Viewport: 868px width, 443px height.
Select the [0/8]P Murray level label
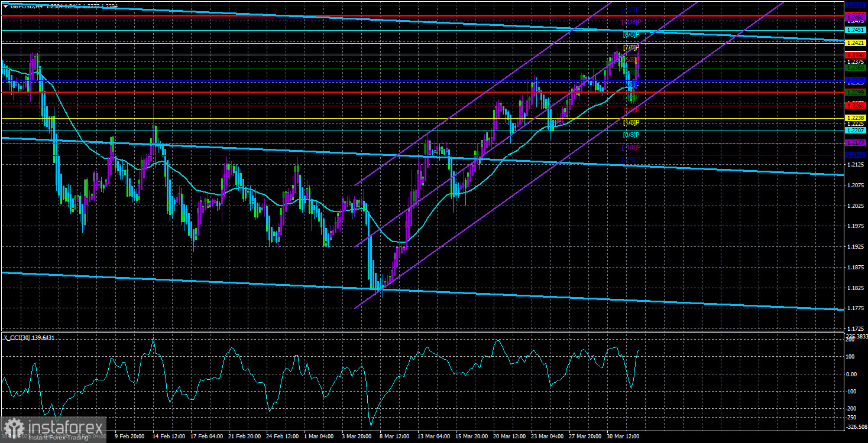point(631,135)
